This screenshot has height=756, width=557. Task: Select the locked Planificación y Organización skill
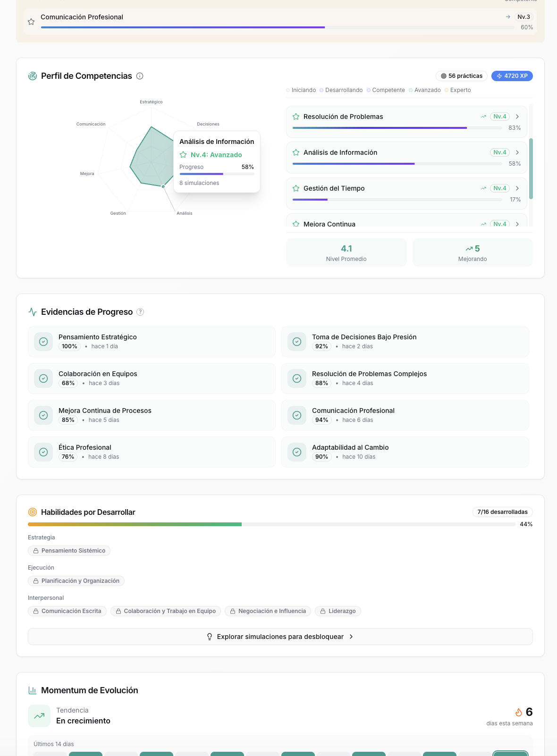[76, 581]
